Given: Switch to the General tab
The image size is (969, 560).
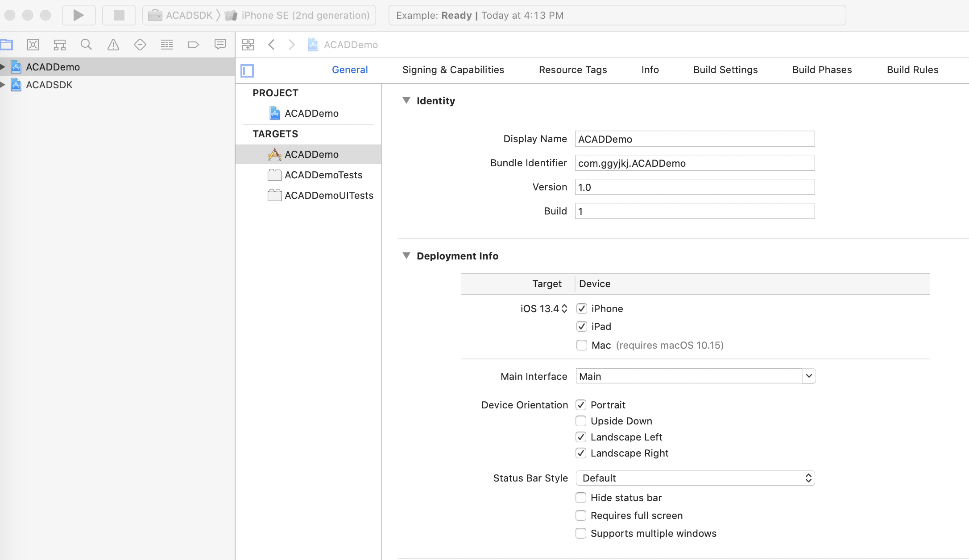Looking at the screenshot, I should [x=350, y=70].
